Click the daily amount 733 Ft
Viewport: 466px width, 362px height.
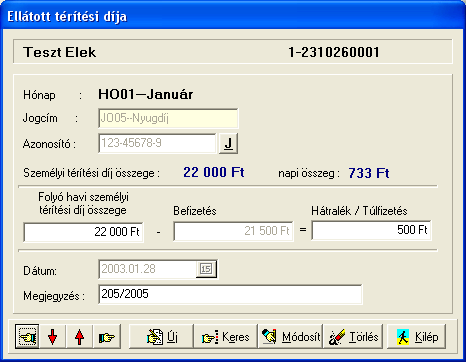(369, 173)
